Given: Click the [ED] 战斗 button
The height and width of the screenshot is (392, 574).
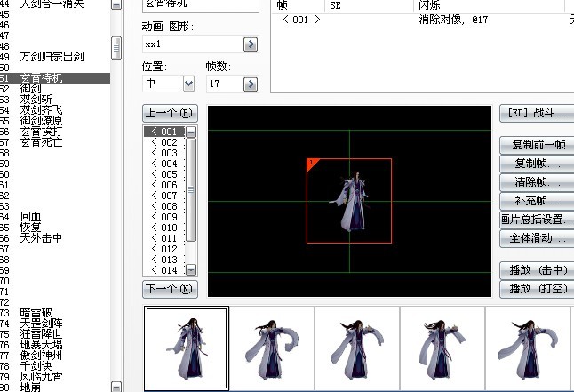Looking at the screenshot, I should (537, 113).
